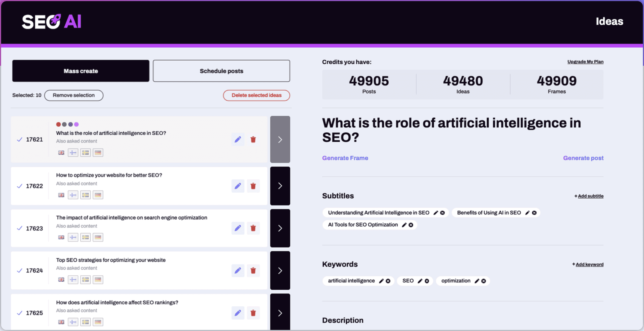Edit the 'artificial intelligence' keyword with its pencil
The image size is (644, 331).
[381, 281]
